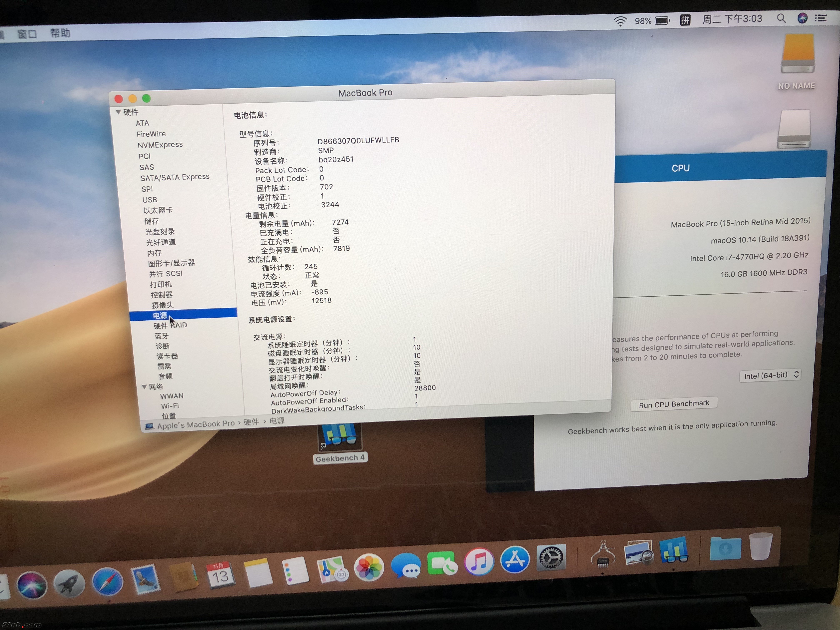Open the Intel (64-bit) architecture dropdown
Screen dimensions: 840x630
[770, 376]
